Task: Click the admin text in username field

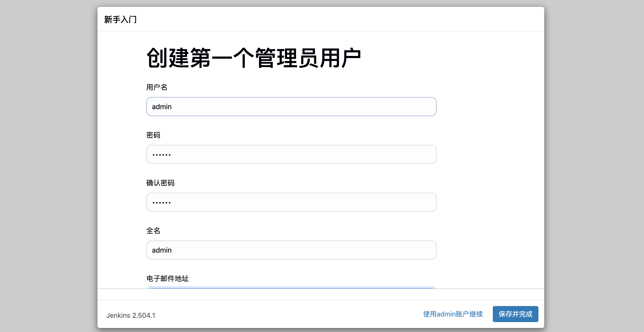Action: point(162,107)
